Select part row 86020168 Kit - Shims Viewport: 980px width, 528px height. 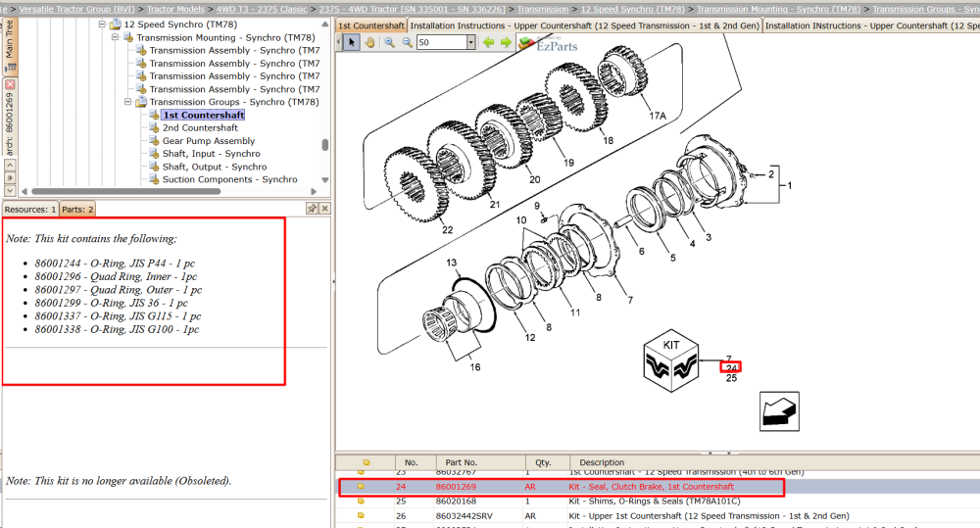[659, 502]
